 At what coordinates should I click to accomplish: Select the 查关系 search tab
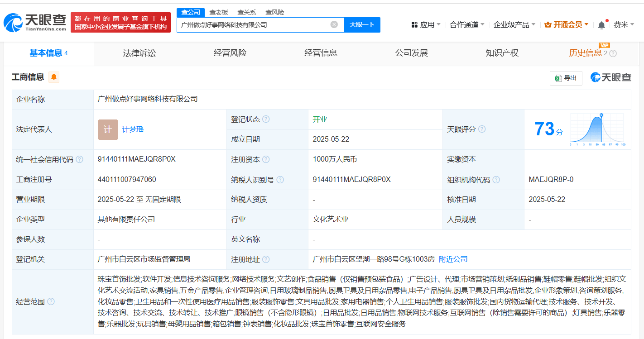click(x=247, y=12)
